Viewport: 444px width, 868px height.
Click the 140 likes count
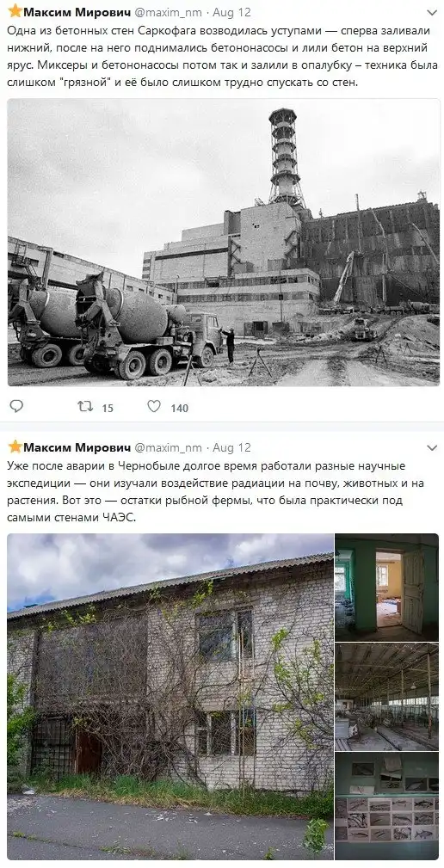tap(179, 408)
